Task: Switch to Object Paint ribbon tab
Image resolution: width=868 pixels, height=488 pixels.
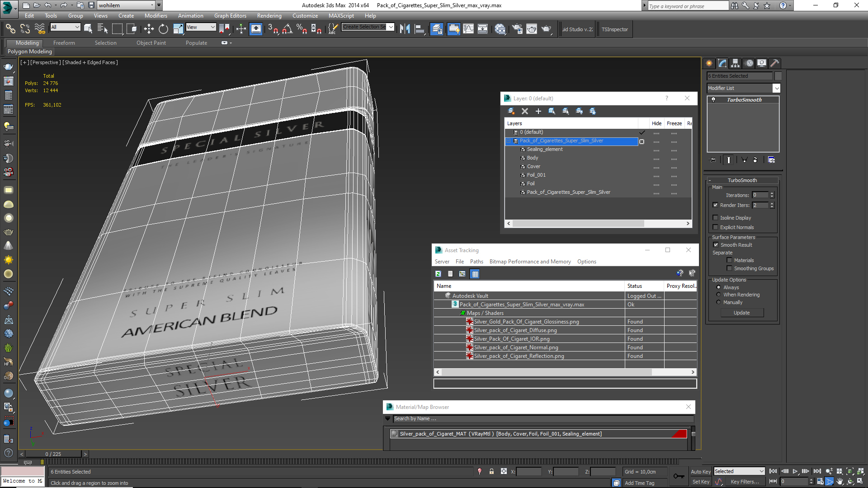Action: point(151,43)
